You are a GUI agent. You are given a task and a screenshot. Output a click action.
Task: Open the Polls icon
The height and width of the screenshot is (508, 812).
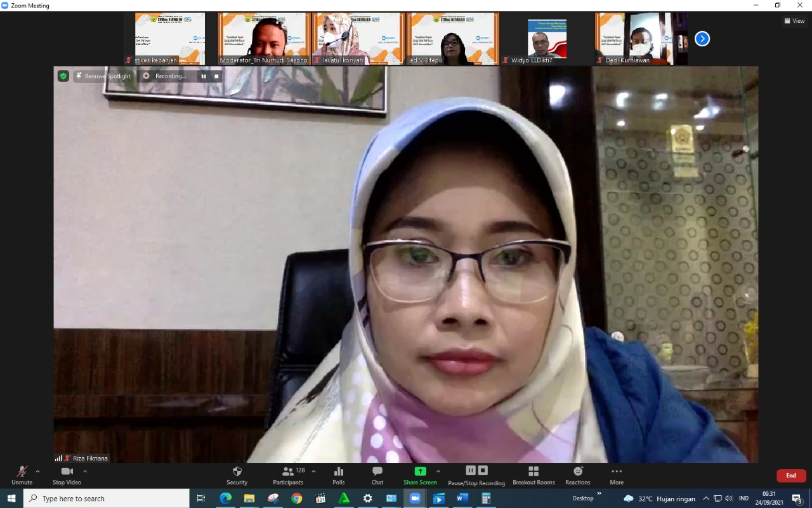(339, 475)
